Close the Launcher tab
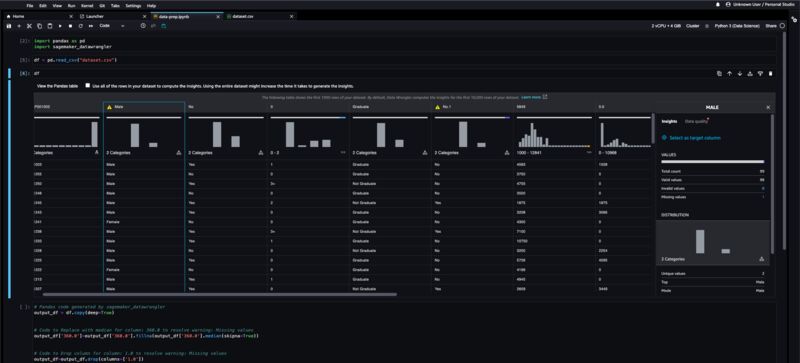Image resolution: width=800 pixels, height=363 pixels. 144,16
